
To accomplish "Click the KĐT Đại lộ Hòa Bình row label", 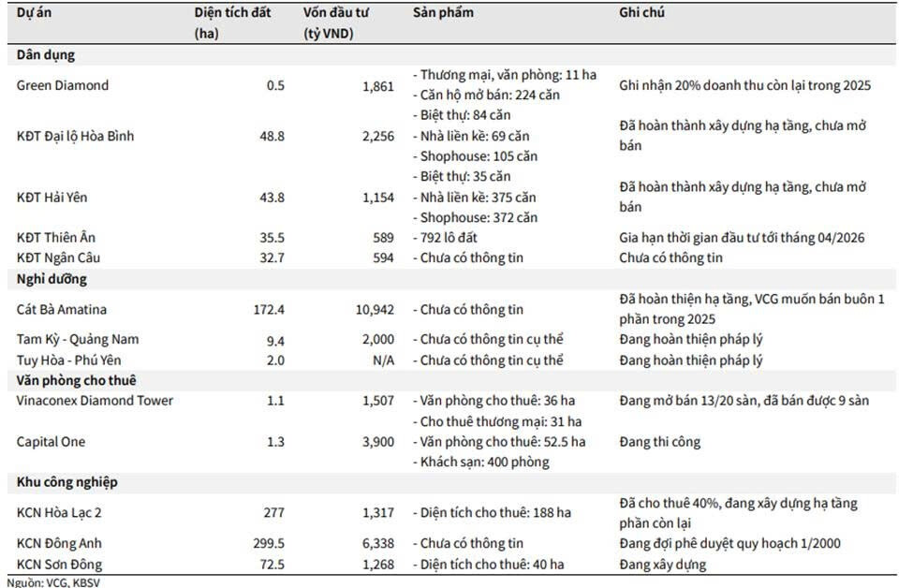I will point(76,136).
